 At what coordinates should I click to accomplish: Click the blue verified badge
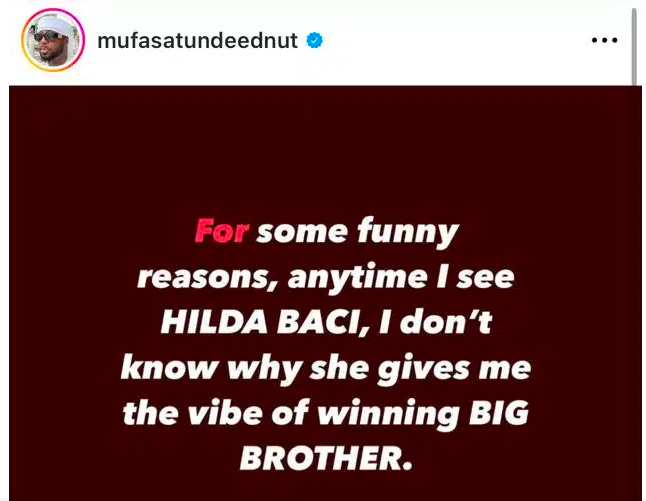314,40
